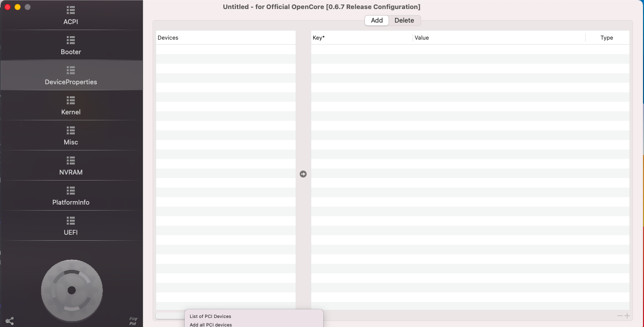Select the DeviceProperties sidebar item
The image size is (644, 327).
[71, 76]
